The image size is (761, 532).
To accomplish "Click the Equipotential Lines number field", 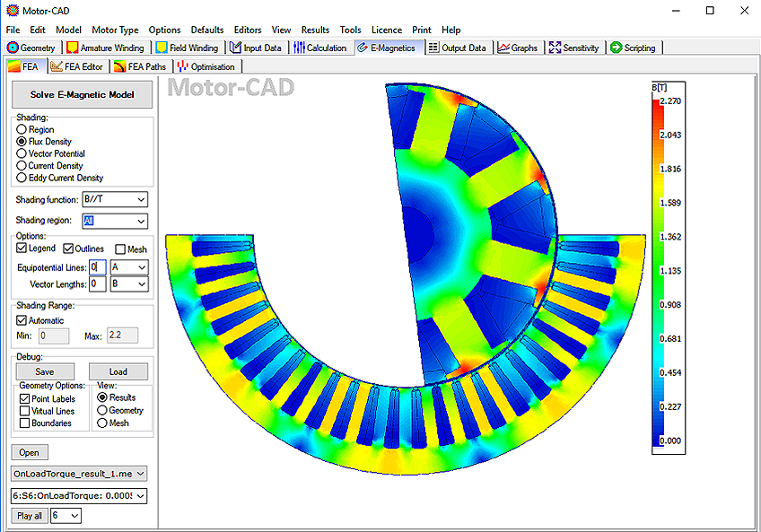I will point(97,267).
